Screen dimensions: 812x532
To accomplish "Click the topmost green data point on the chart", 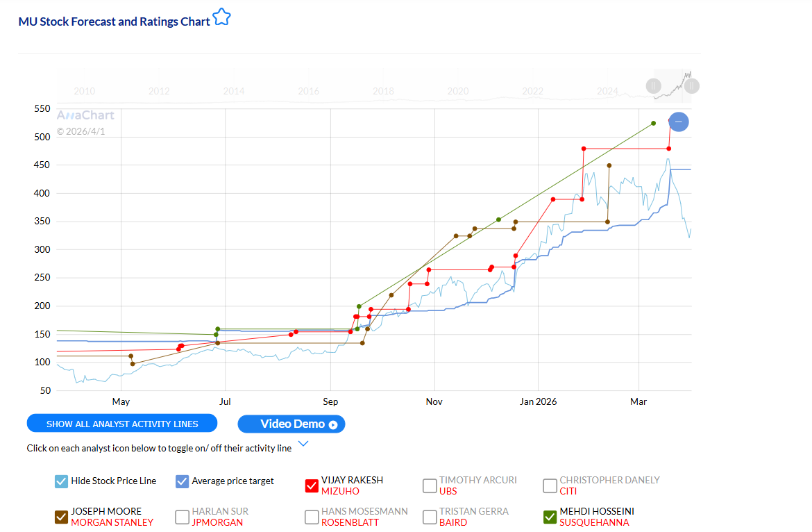I will coord(653,124).
